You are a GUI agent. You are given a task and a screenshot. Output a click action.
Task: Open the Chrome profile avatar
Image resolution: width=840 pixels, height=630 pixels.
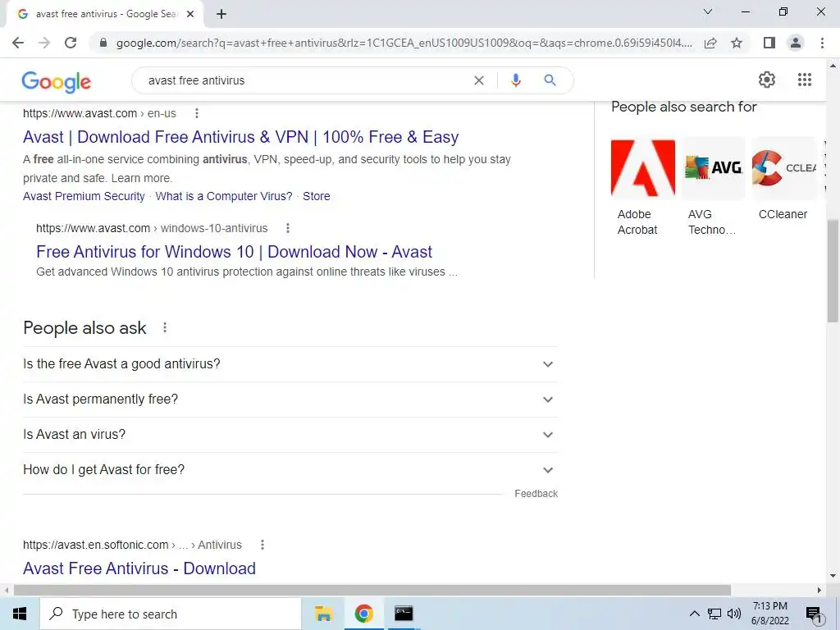tap(796, 43)
